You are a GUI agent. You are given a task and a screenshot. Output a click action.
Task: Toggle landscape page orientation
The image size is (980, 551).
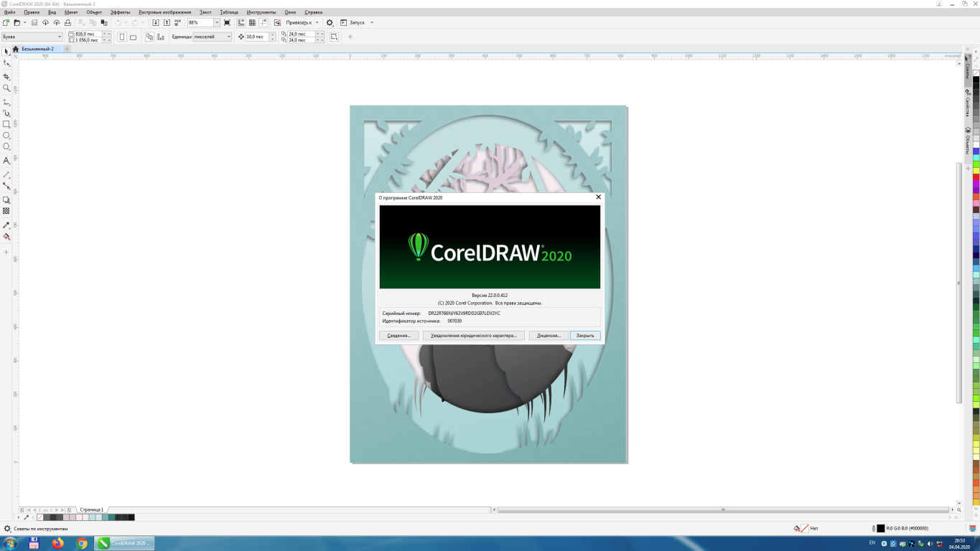click(133, 37)
